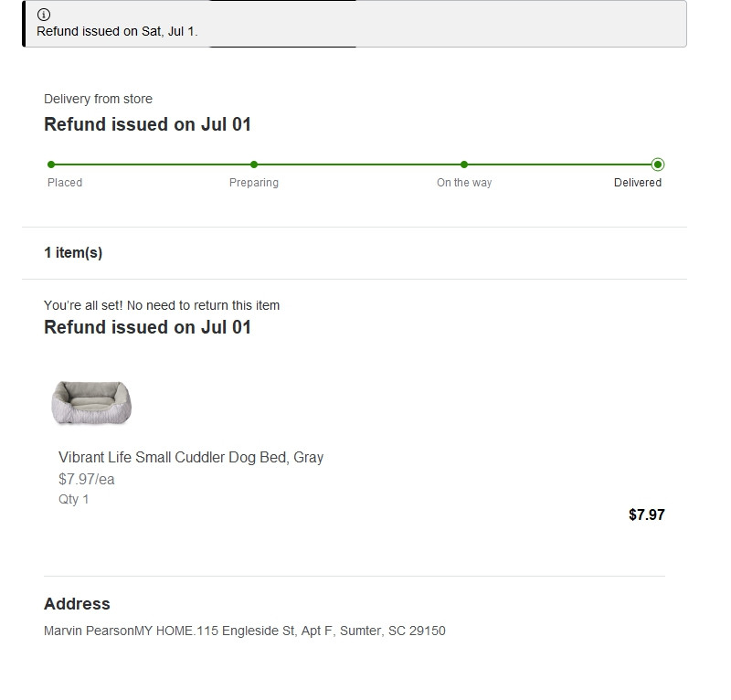The image size is (731, 700).
Task: Click the Qty 1 quantity text
Action: pos(74,499)
